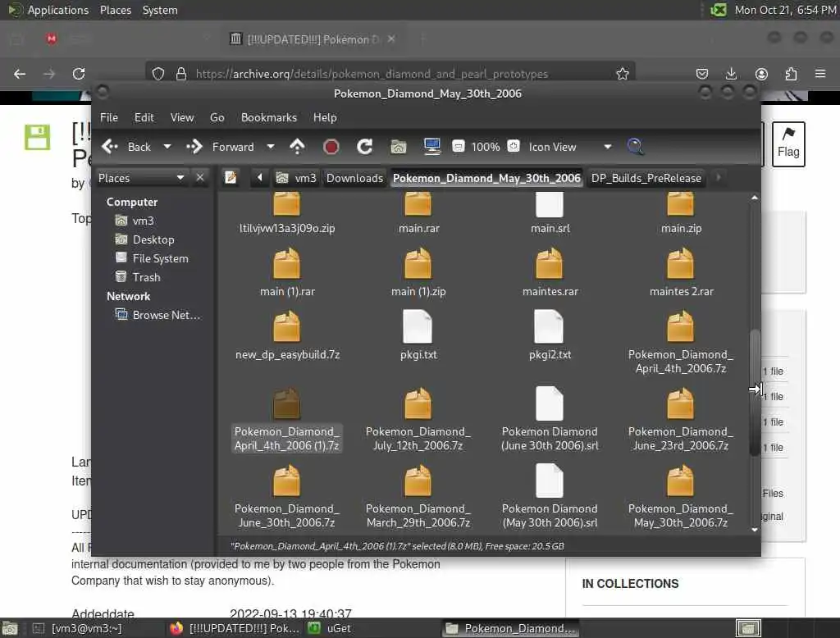This screenshot has width=840, height=638.
Task: Select the pkgi2.txt file
Action: (550, 335)
